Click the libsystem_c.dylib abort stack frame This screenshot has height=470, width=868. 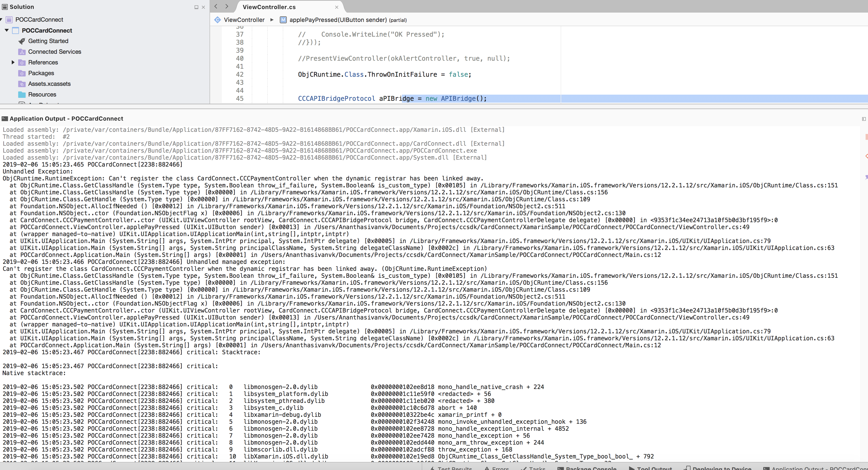coord(239,408)
